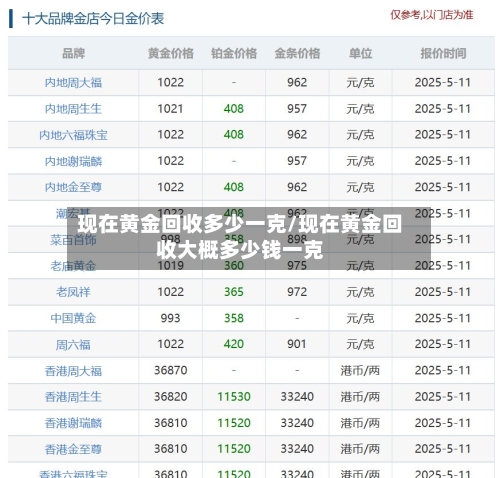The image size is (500, 478).
Task: Select platinum price 408 in 内地六福珠宝 row
Action: pyautogui.click(x=234, y=135)
